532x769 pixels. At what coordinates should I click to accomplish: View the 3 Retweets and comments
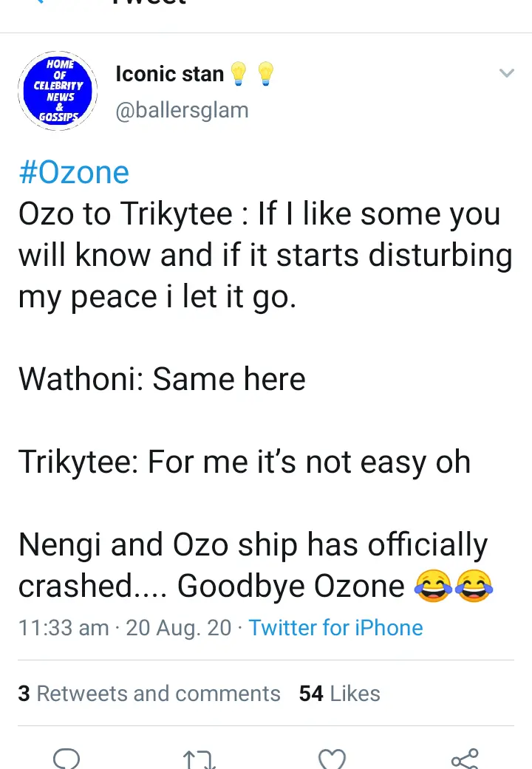tap(149, 694)
